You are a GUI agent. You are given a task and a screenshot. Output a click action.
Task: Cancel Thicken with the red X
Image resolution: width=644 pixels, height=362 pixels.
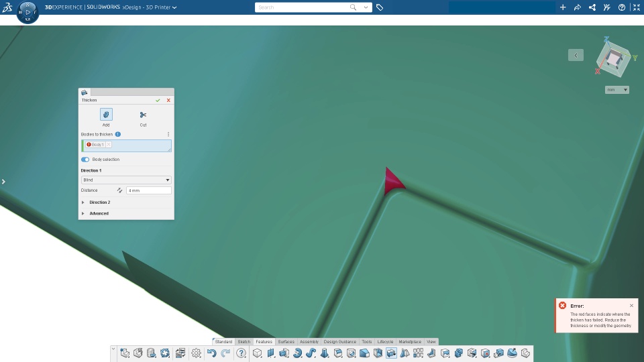[168, 100]
